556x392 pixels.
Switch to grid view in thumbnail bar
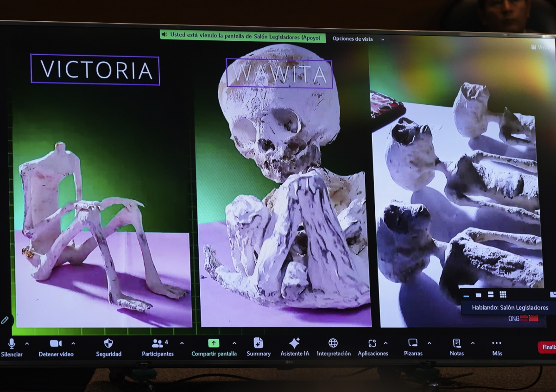click(x=503, y=295)
